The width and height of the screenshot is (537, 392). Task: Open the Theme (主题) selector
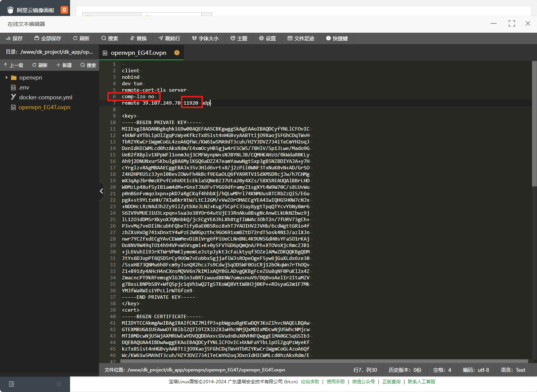pyautogui.click(x=239, y=38)
